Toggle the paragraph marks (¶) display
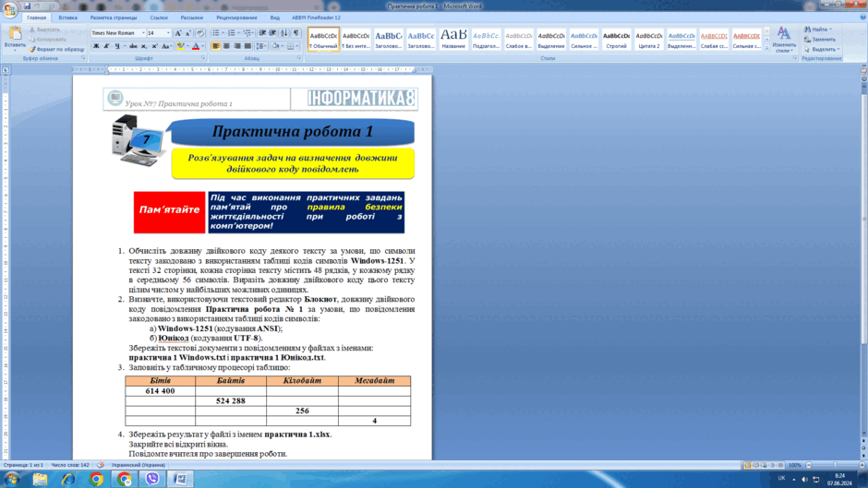Viewport: 868px width, 488px height. (296, 33)
